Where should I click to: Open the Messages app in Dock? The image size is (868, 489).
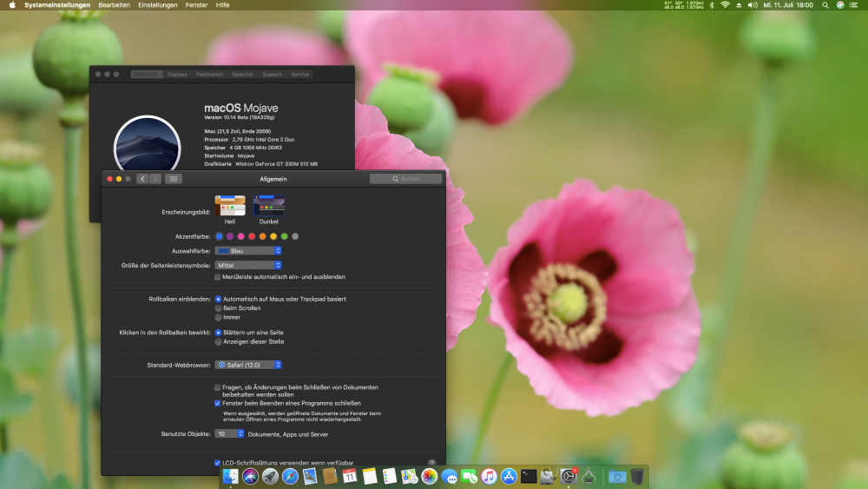click(450, 476)
